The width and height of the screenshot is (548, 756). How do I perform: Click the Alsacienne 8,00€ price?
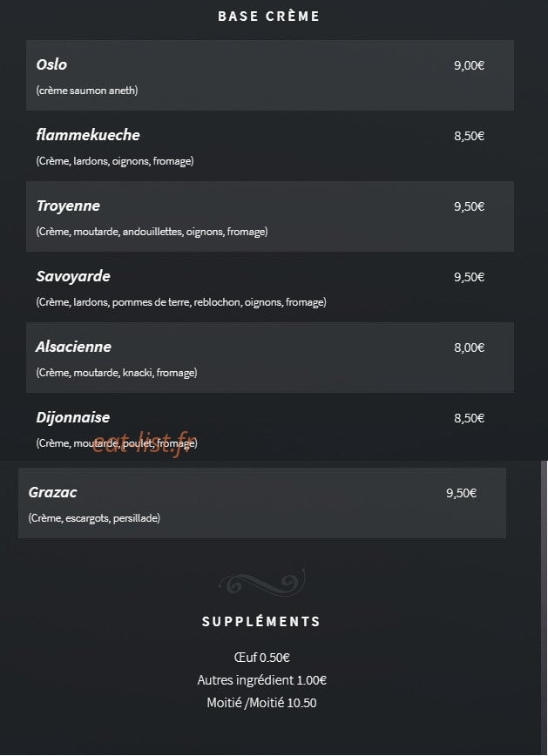(x=469, y=348)
